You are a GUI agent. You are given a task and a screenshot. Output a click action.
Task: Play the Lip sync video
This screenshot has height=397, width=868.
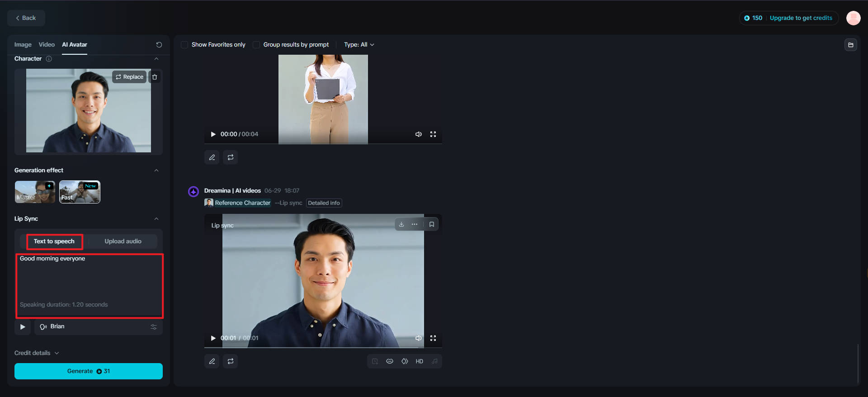tap(213, 338)
